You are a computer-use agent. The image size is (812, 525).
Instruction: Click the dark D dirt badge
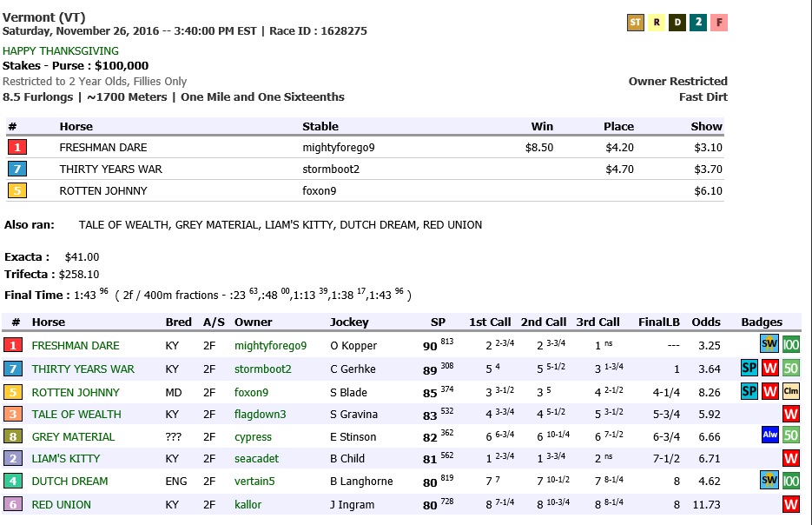677,23
